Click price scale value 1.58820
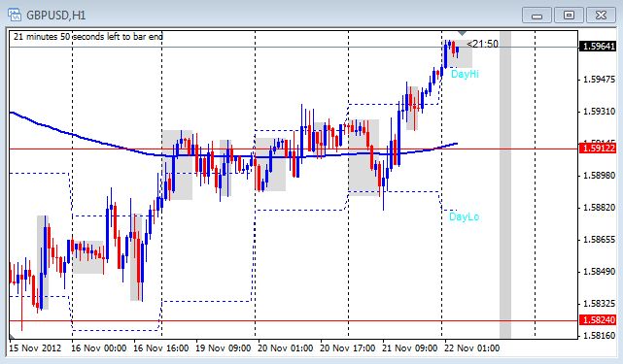Viewport: 623px width, 364px height. click(599, 208)
